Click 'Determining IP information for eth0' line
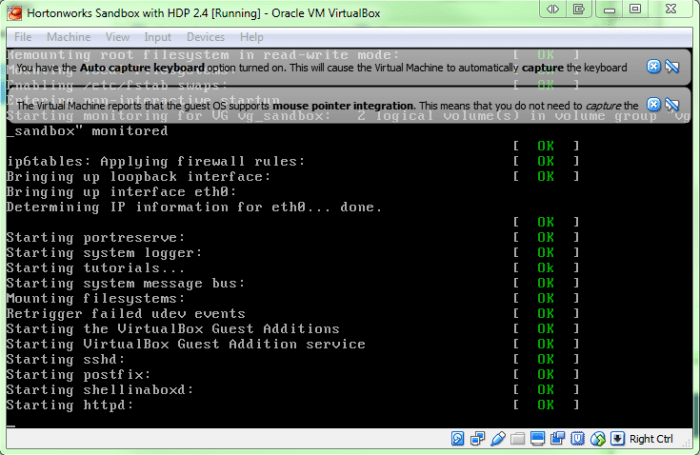 point(194,207)
